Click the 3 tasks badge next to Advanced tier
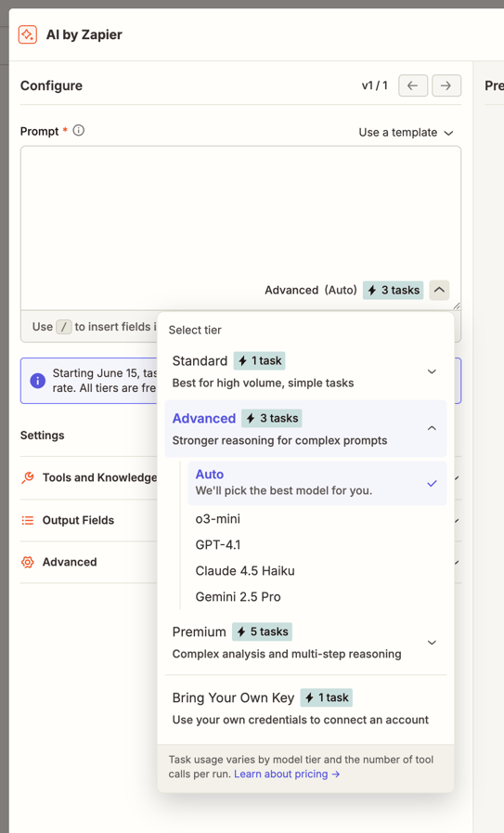 pos(272,418)
